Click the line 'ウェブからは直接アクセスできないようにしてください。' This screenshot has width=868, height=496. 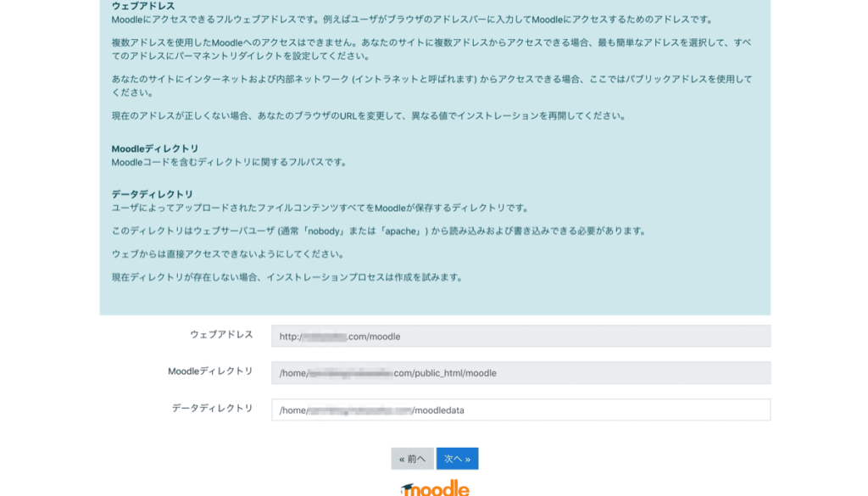tap(229, 254)
